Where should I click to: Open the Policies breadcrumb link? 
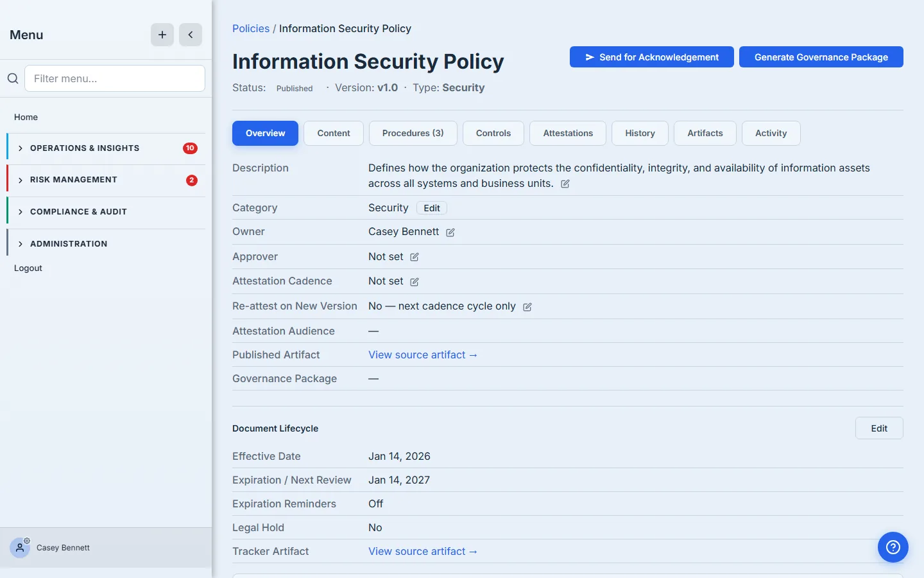pyautogui.click(x=251, y=29)
